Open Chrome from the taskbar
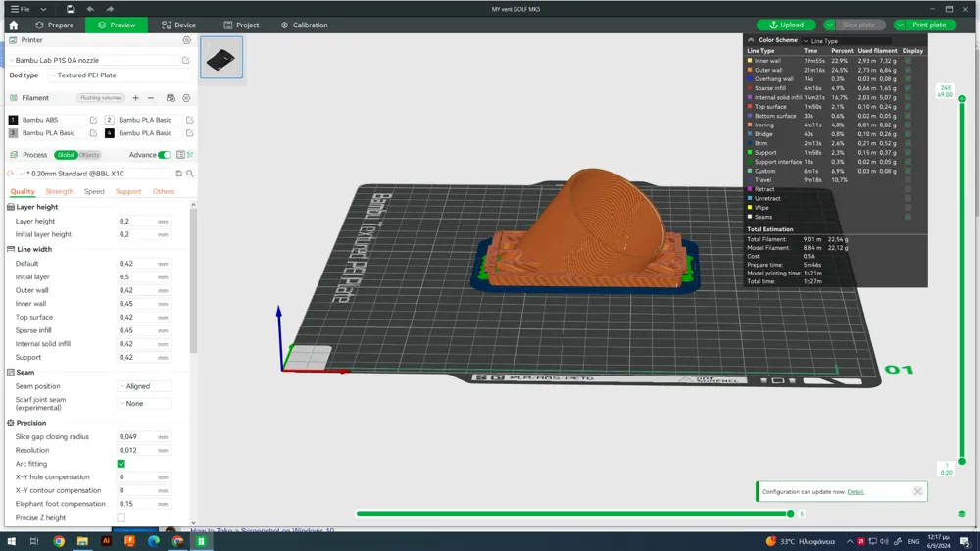 click(x=59, y=541)
